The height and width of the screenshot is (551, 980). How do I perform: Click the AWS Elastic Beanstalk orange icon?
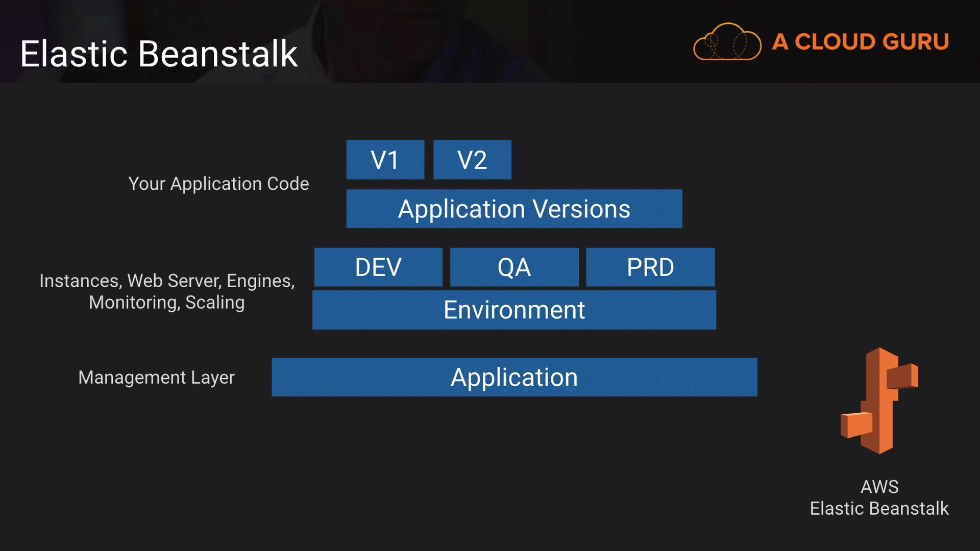[x=879, y=401]
